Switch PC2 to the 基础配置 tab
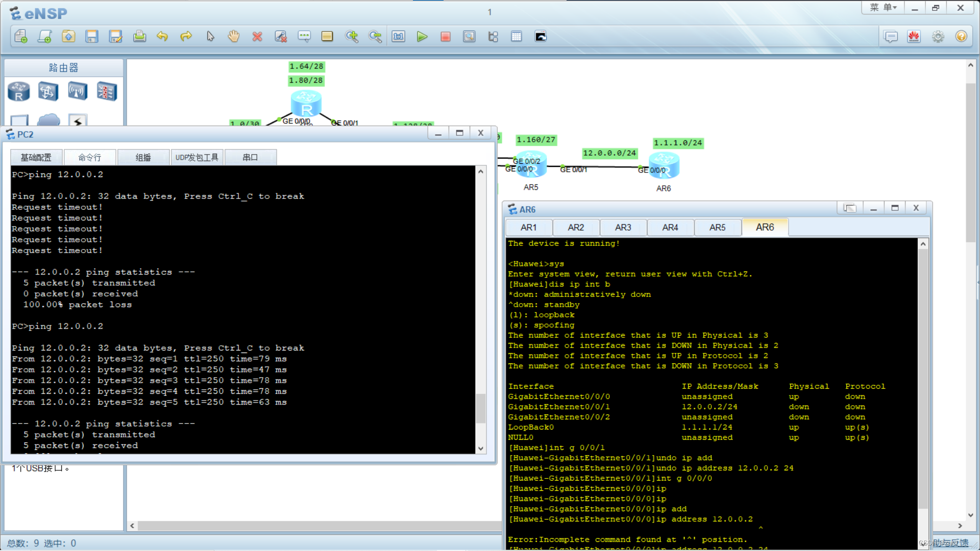Viewport: 980px width, 551px height. click(x=36, y=158)
